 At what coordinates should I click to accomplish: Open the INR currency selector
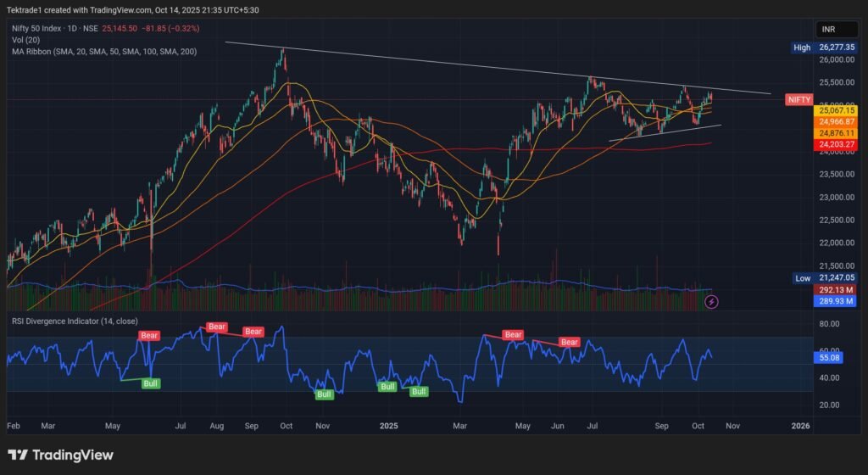click(x=828, y=29)
